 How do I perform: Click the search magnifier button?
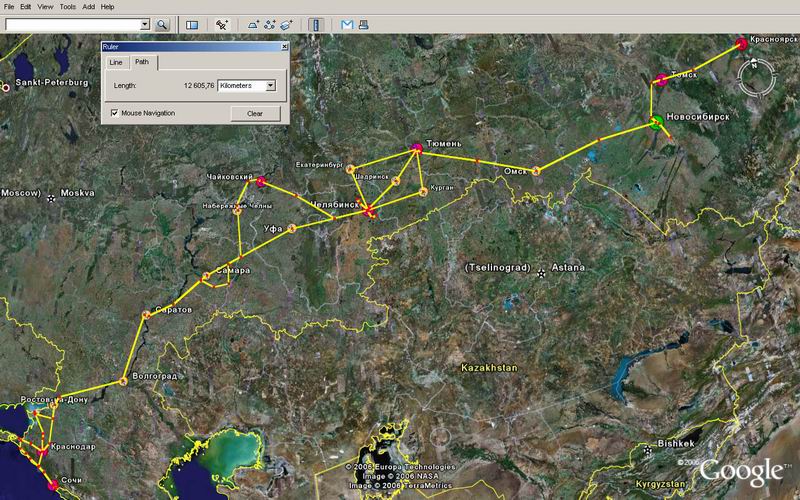pos(163,23)
